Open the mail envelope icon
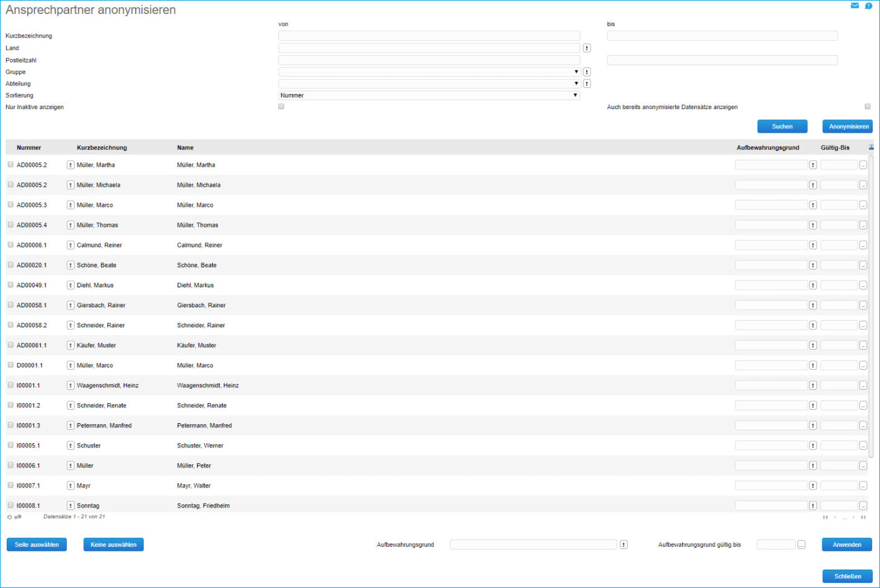The image size is (880, 588). coord(855,5)
